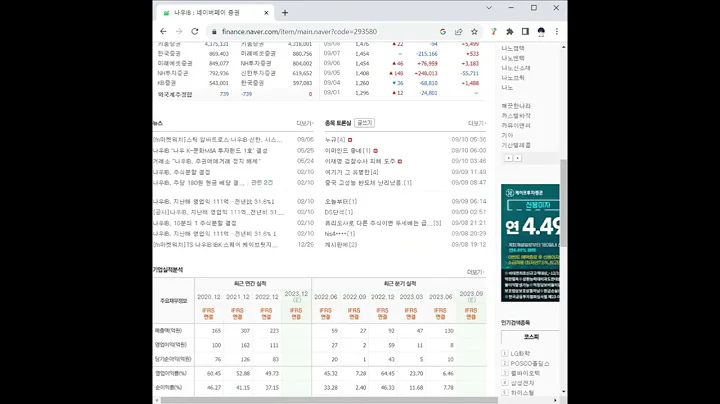
Task: Go to previous page of sidebar list arrow
Action: coord(508,158)
